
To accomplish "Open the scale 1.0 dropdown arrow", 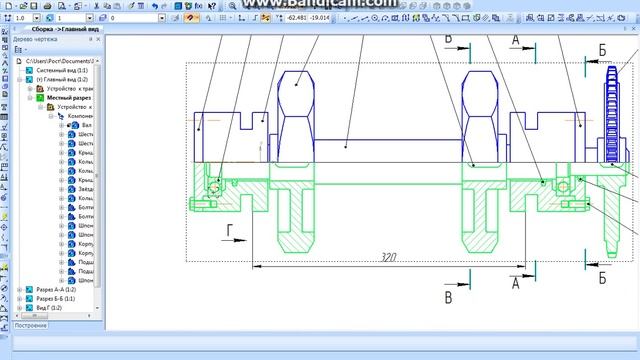I will coord(37,18).
